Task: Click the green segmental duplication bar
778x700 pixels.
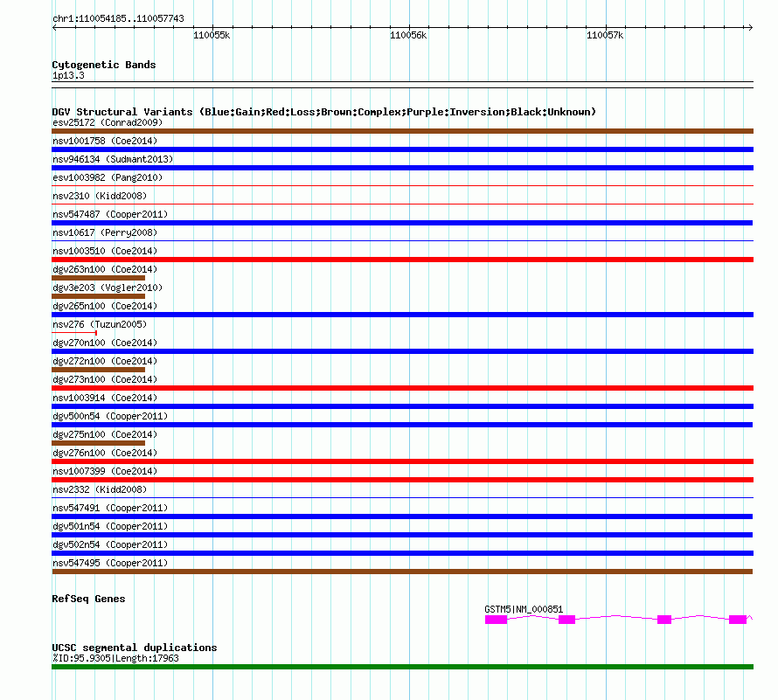Action: [x=402, y=667]
